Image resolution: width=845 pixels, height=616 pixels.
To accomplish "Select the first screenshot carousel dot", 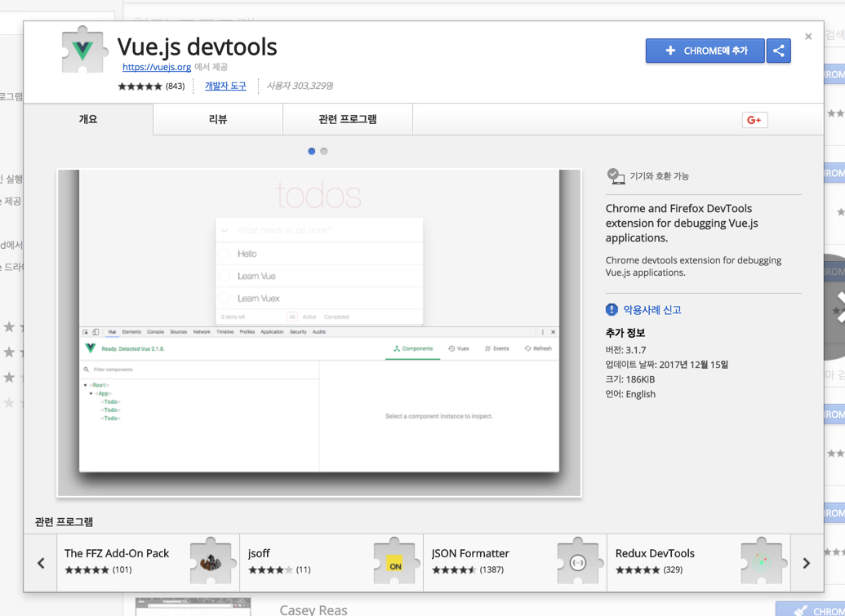I will coord(312,151).
